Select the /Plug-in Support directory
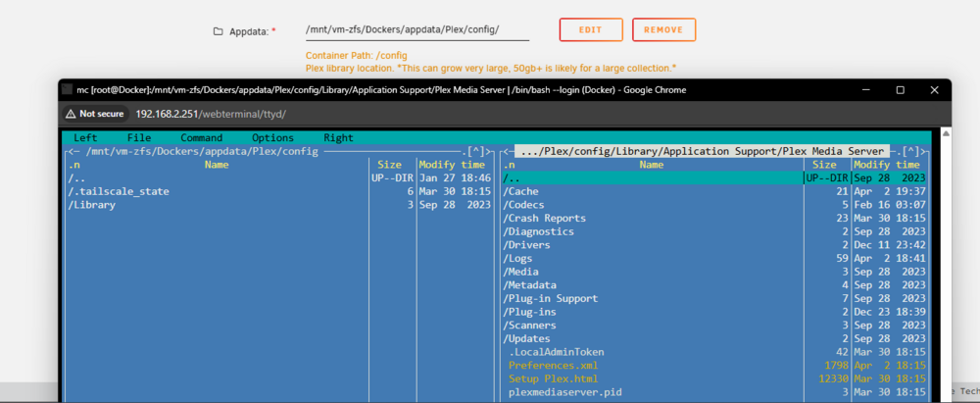This screenshot has width=980, height=403. coord(714,298)
